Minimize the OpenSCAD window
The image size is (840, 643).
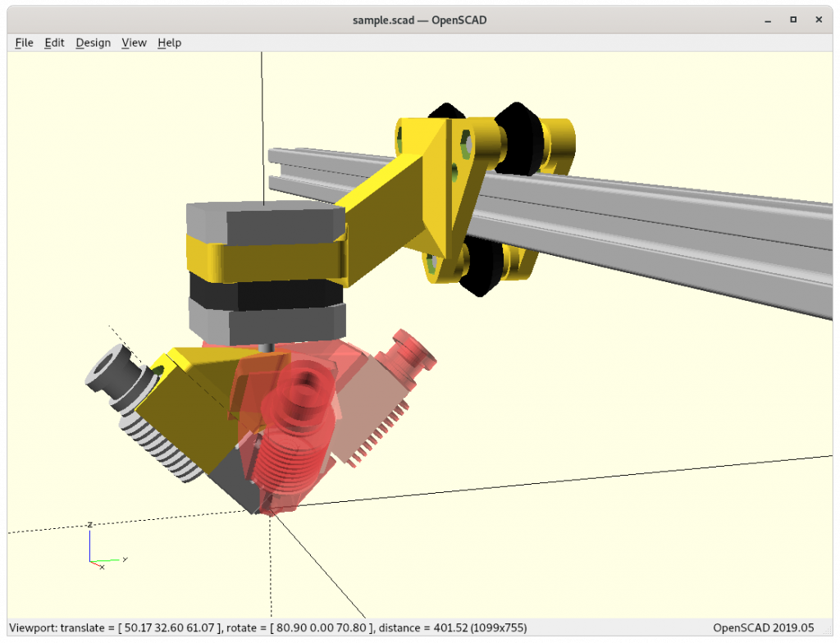(x=768, y=21)
